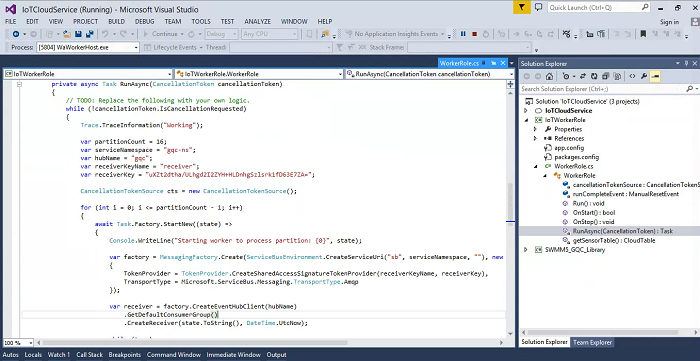Screen dimensions: 700x361
Task: Open the DEBUG menu
Action: (144, 21)
